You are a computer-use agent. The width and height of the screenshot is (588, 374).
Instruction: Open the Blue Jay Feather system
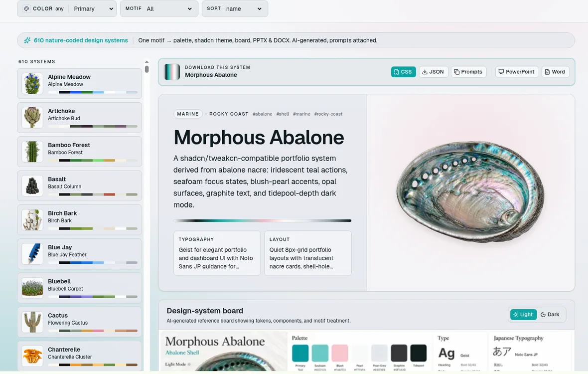pyautogui.click(x=80, y=254)
